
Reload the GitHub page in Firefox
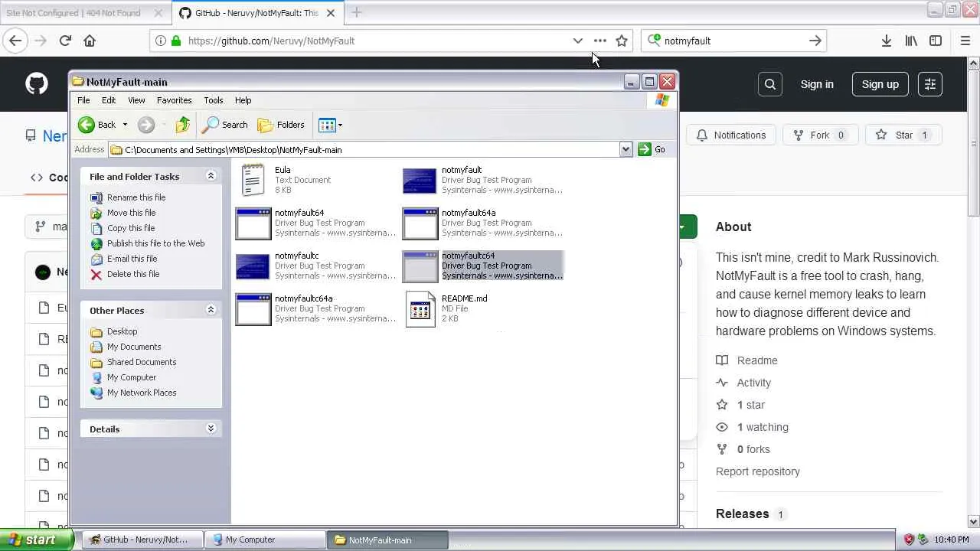65,41
